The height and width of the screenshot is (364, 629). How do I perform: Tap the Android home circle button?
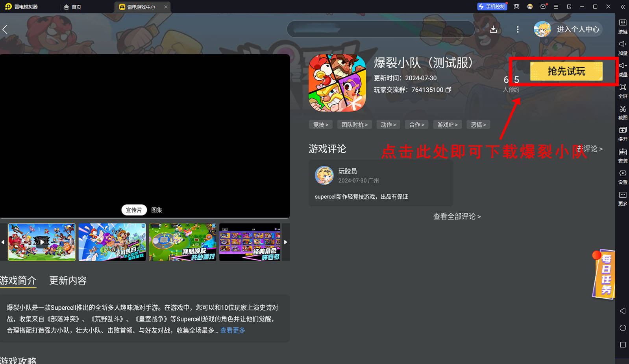tap(623, 328)
